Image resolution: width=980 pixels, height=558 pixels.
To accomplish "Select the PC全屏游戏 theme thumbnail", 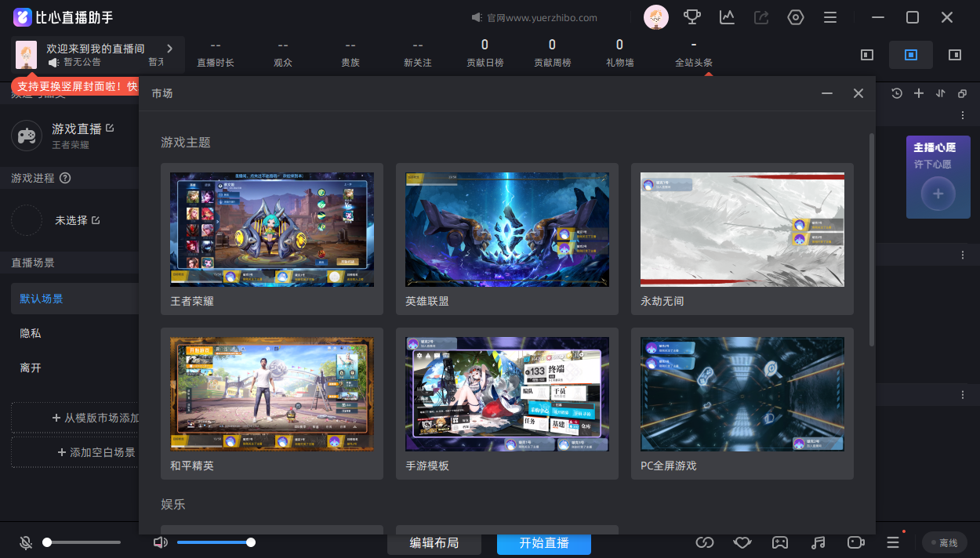I will click(742, 394).
